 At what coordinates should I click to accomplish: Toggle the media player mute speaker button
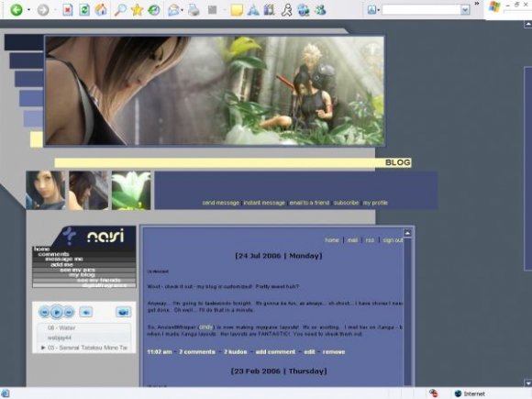tap(86, 312)
